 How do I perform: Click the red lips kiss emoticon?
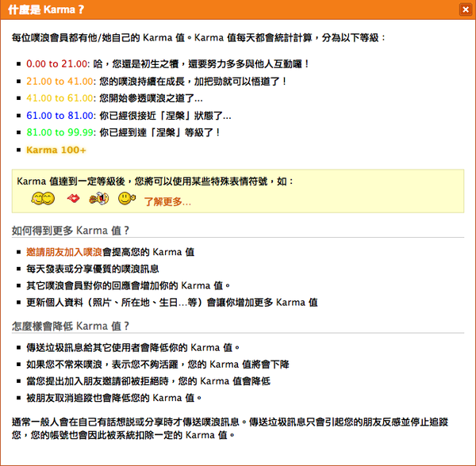[73, 199]
